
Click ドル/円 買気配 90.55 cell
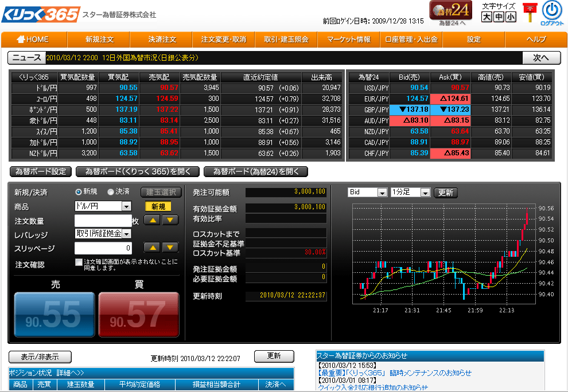118,88
